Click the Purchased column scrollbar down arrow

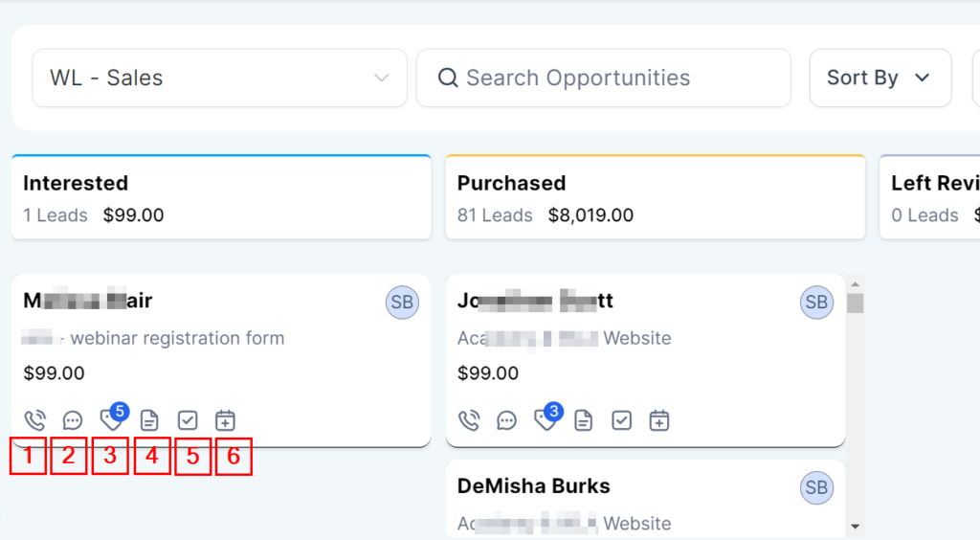[x=856, y=526]
